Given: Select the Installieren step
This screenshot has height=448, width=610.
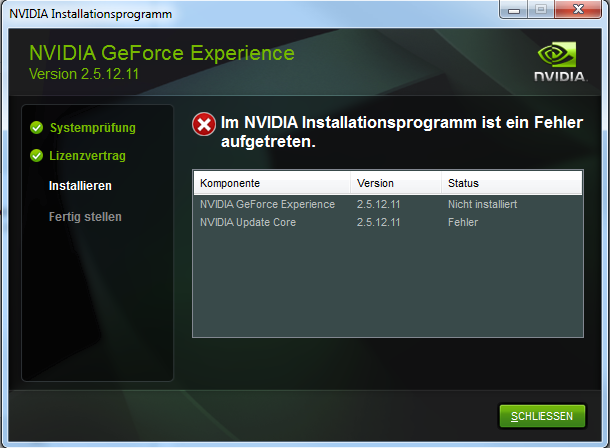Looking at the screenshot, I should pos(80,186).
